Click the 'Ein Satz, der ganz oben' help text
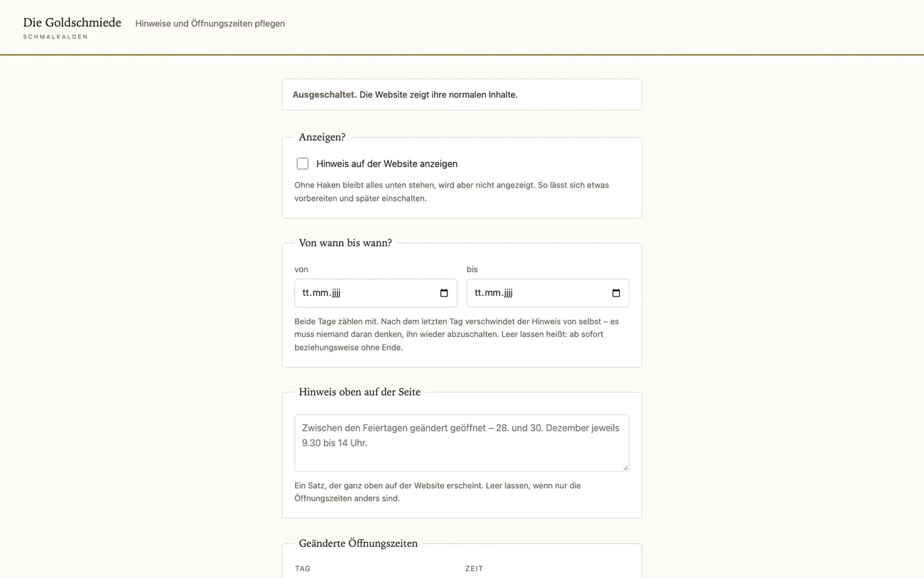This screenshot has height=578, width=924. [x=438, y=492]
